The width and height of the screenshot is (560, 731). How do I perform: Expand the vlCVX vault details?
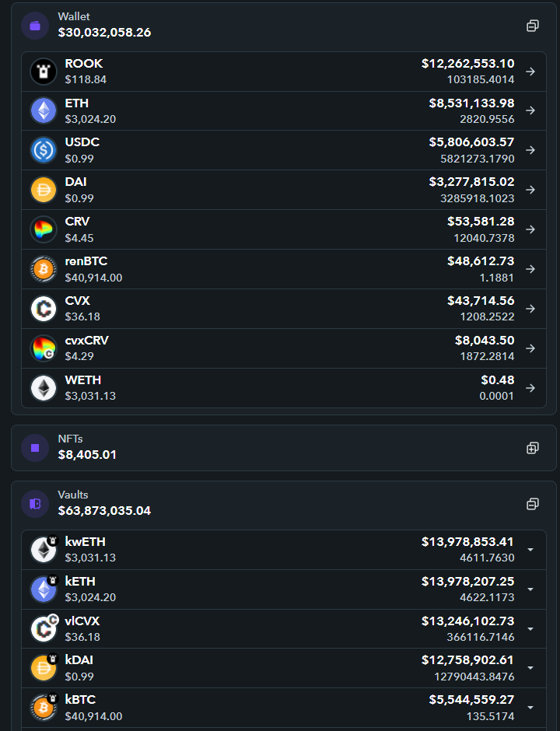click(x=530, y=629)
